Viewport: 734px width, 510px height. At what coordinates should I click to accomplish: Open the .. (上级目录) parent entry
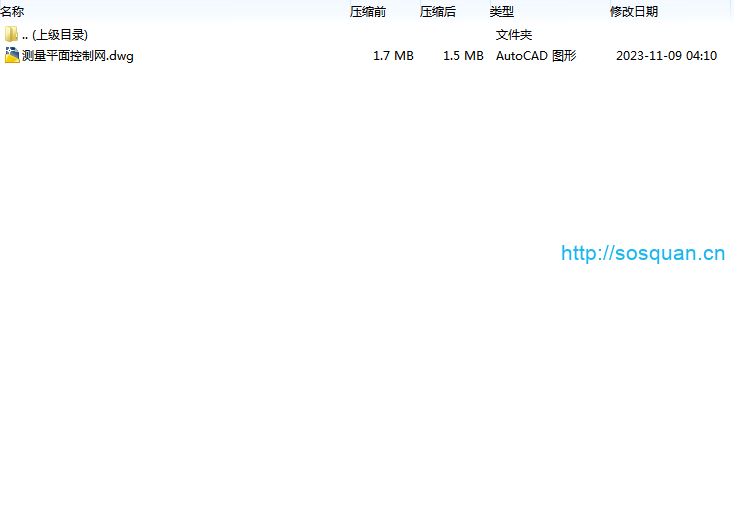click(54, 35)
